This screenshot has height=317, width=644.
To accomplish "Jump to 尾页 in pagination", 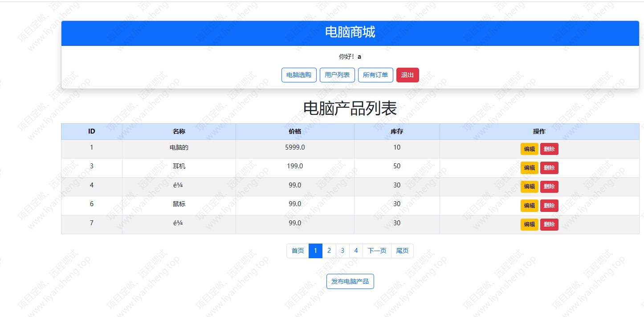I will pos(402,251).
